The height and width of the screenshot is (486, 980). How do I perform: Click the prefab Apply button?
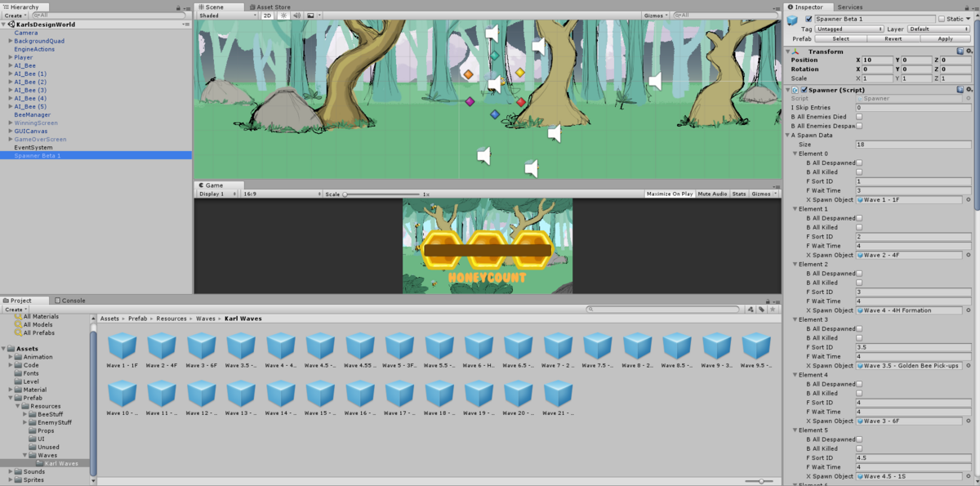click(945, 38)
